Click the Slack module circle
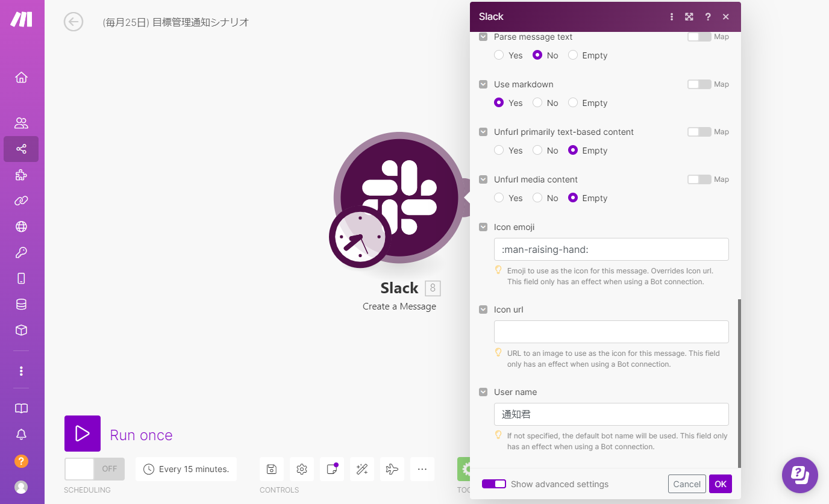Image resolution: width=829 pixels, height=504 pixels. [399, 198]
